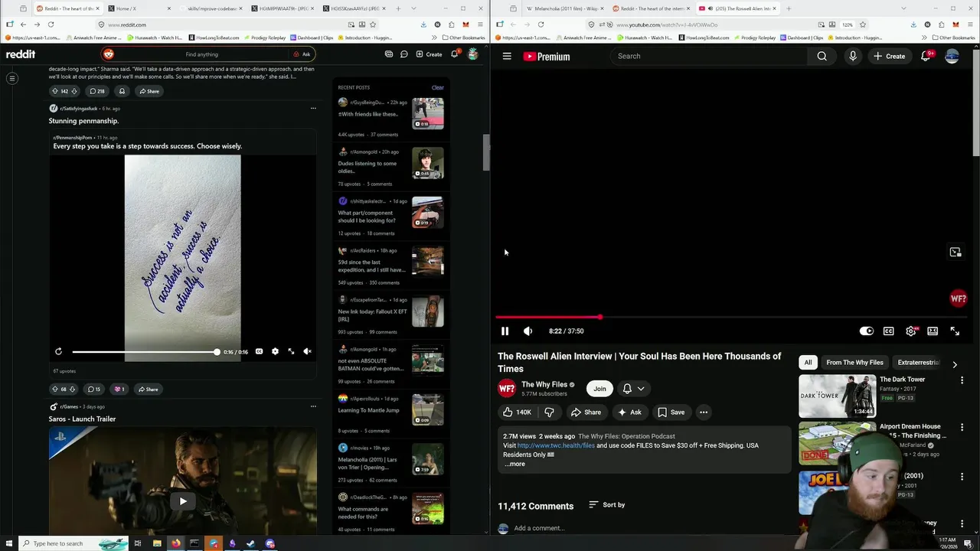Pause the YouTube video
The width and height of the screenshot is (980, 551).
click(x=505, y=331)
